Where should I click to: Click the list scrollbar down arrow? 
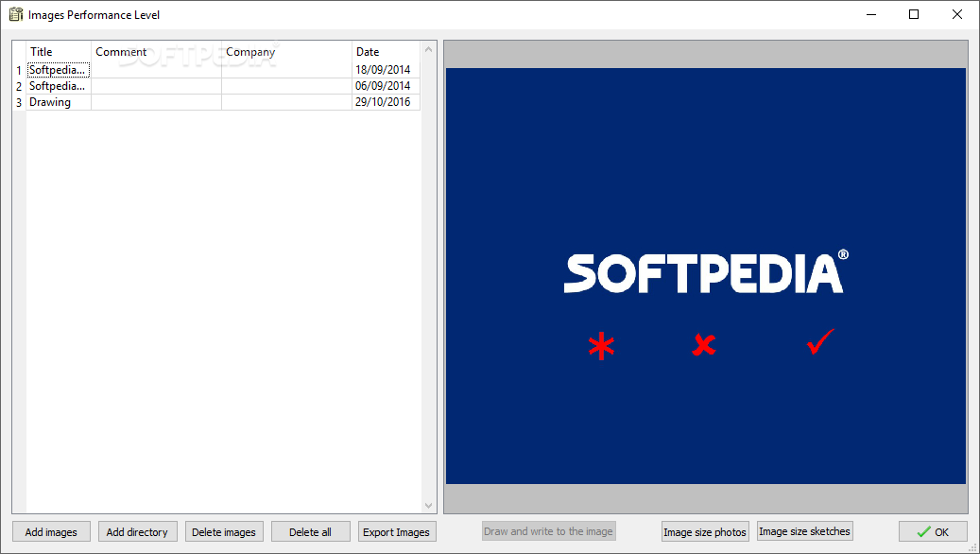(x=429, y=505)
